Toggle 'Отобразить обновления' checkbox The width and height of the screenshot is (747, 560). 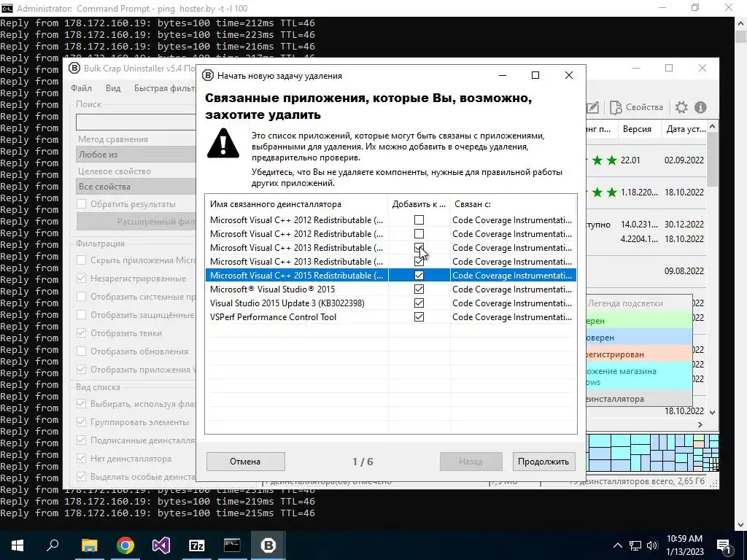tap(82, 351)
